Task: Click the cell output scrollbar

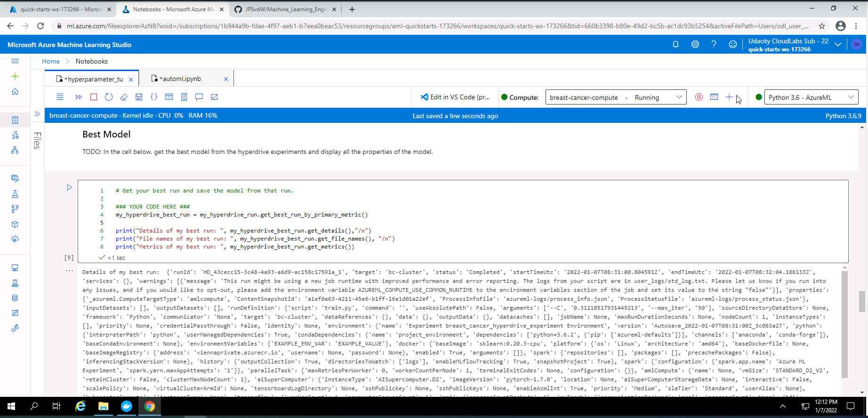Action: click(844, 324)
